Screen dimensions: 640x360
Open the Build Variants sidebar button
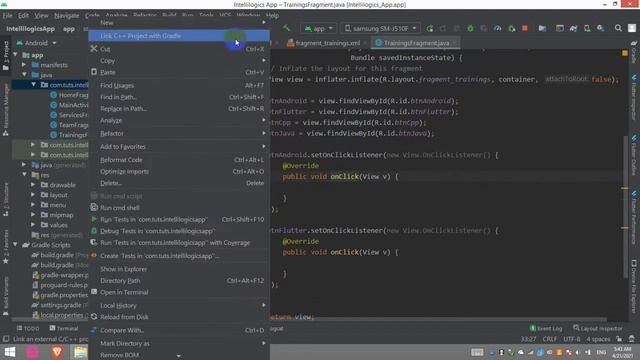[6, 296]
